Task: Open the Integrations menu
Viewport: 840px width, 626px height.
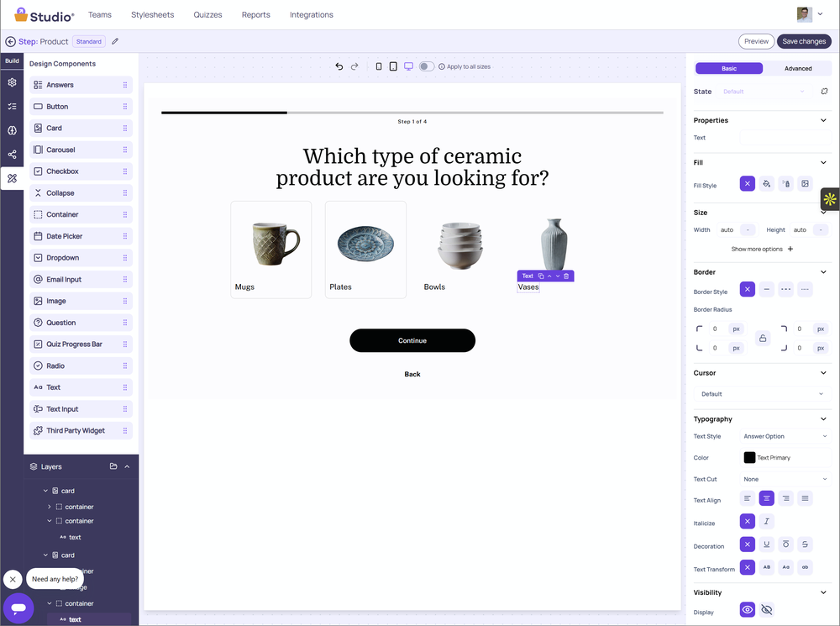Action: (311, 14)
